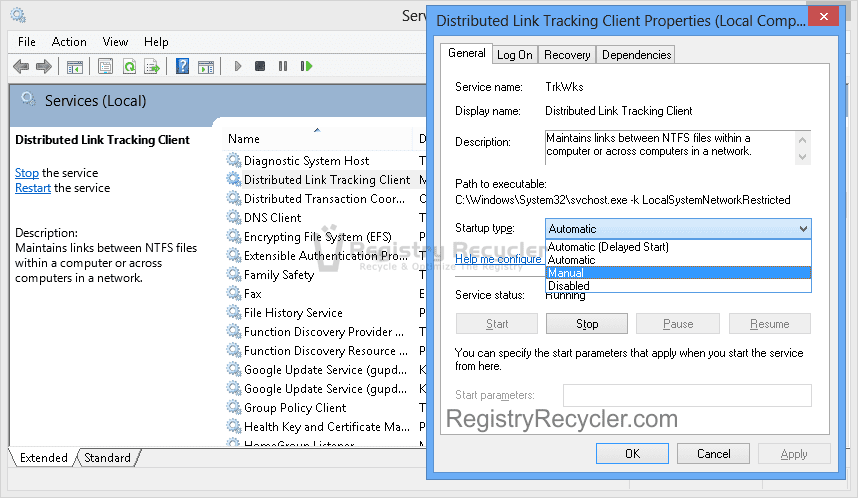Select the Extensible Authentication Pro... row
Viewport: 858px width, 498px height.
coord(326,256)
